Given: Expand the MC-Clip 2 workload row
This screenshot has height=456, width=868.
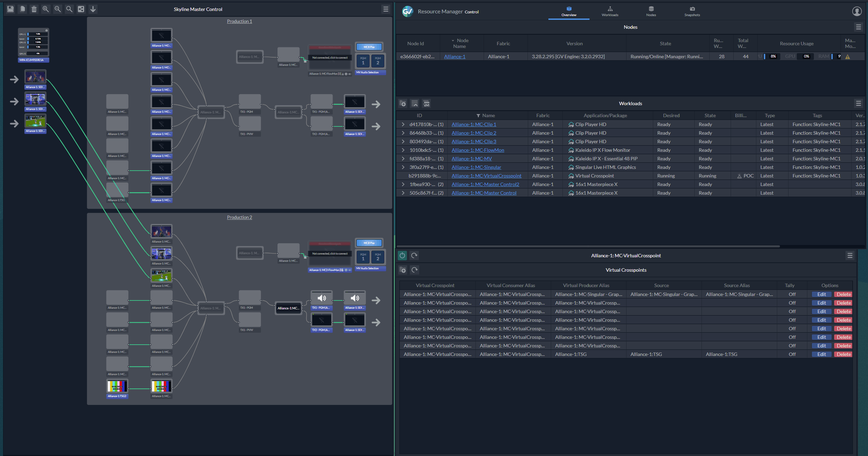Looking at the screenshot, I should tap(403, 133).
